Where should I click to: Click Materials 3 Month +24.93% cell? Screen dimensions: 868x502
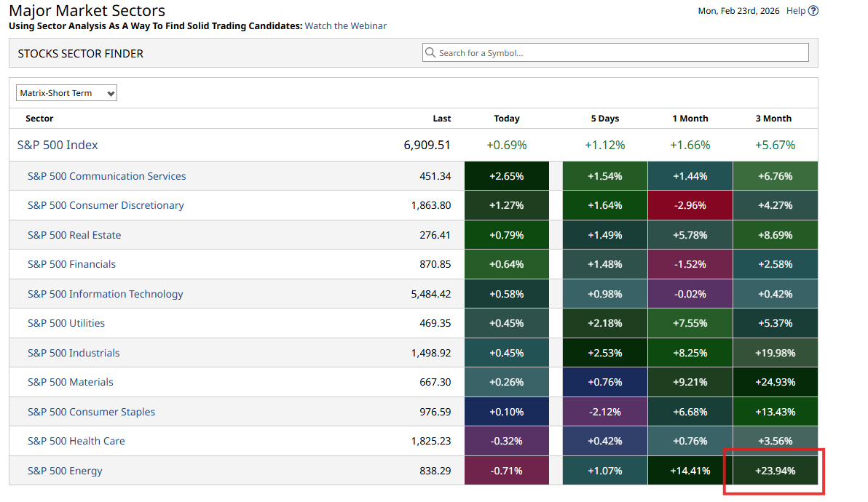(x=775, y=382)
